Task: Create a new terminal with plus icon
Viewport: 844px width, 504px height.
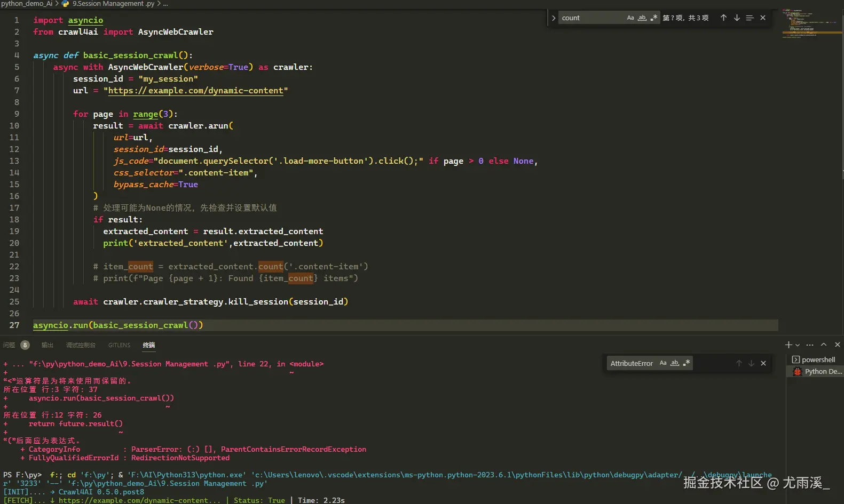Action: coord(788,345)
